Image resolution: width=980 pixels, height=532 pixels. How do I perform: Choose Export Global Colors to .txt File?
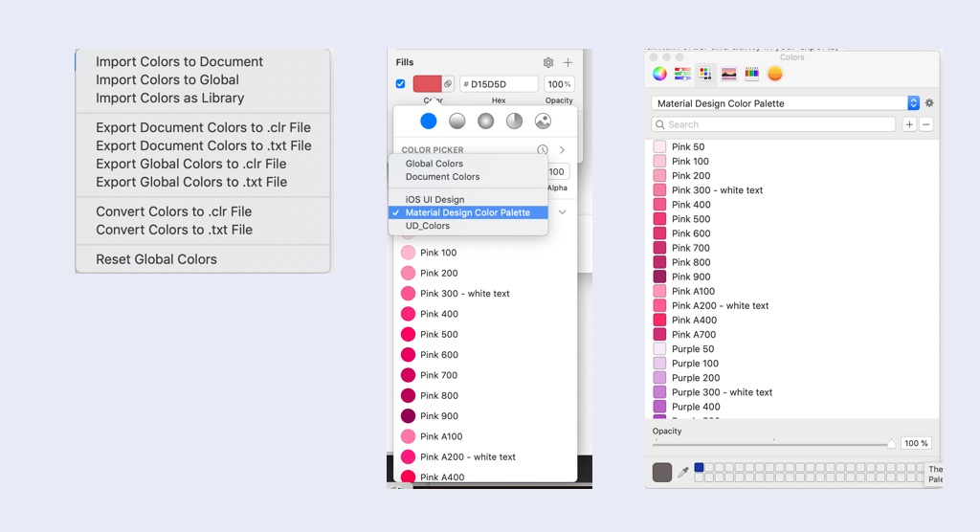click(x=191, y=181)
